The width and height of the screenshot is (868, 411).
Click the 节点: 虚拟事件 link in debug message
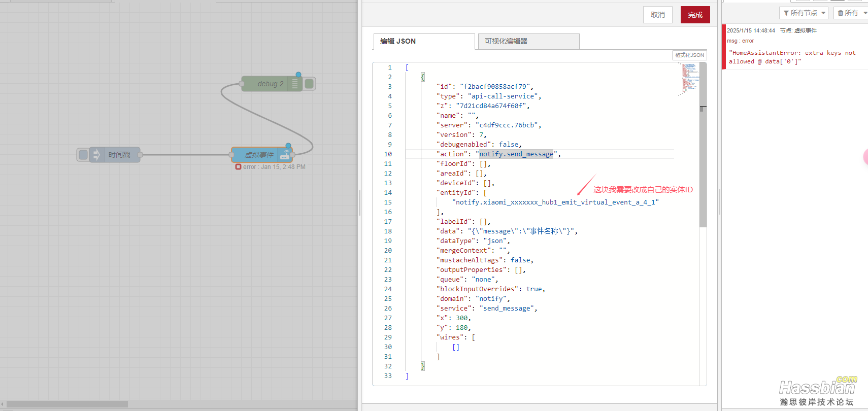tap(798, 30)
